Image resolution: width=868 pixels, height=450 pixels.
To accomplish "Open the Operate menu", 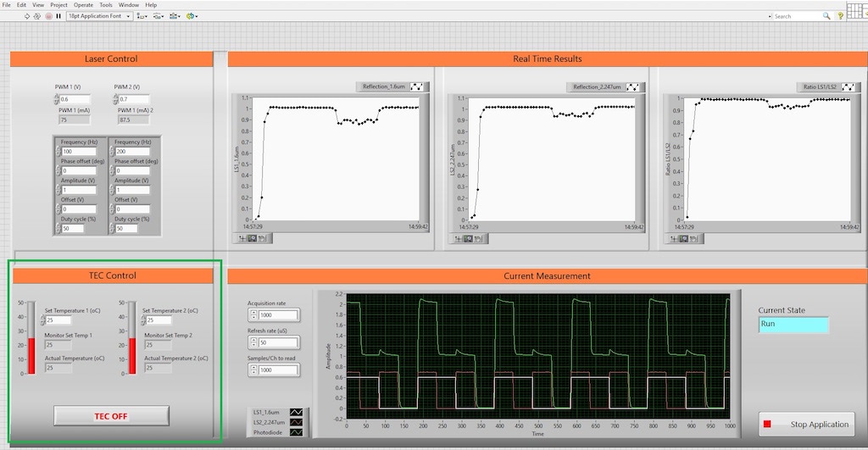I will click(83, 5).
